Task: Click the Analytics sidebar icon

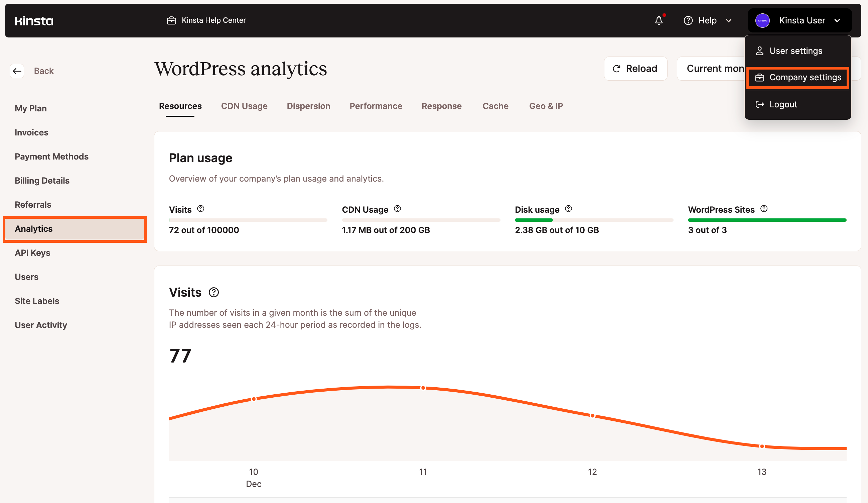Action: [33, 228]
